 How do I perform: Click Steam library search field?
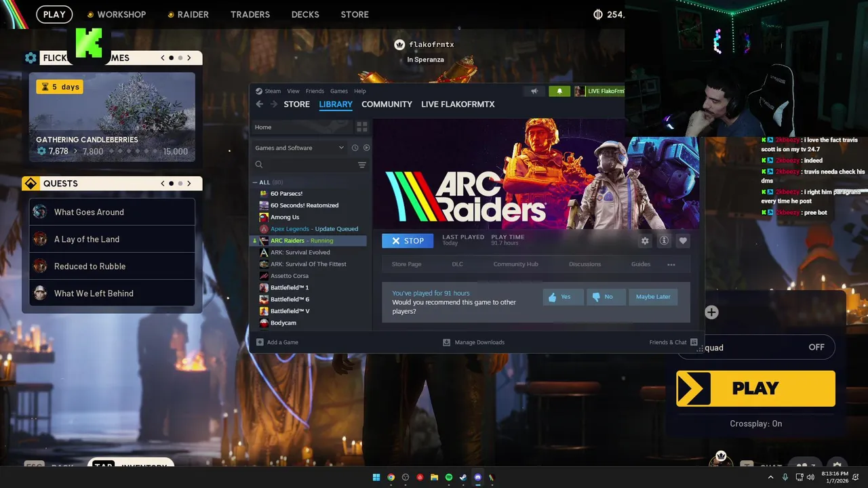coord(304,165)
